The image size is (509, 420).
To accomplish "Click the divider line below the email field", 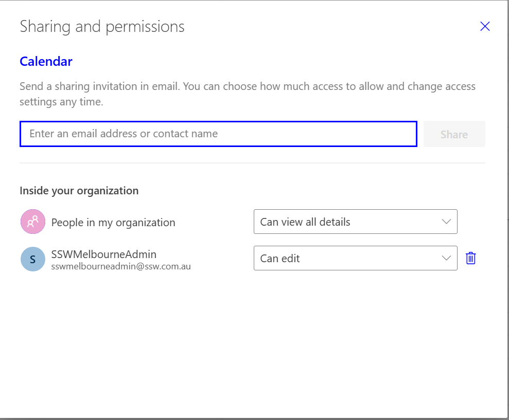I will [252, 163].
